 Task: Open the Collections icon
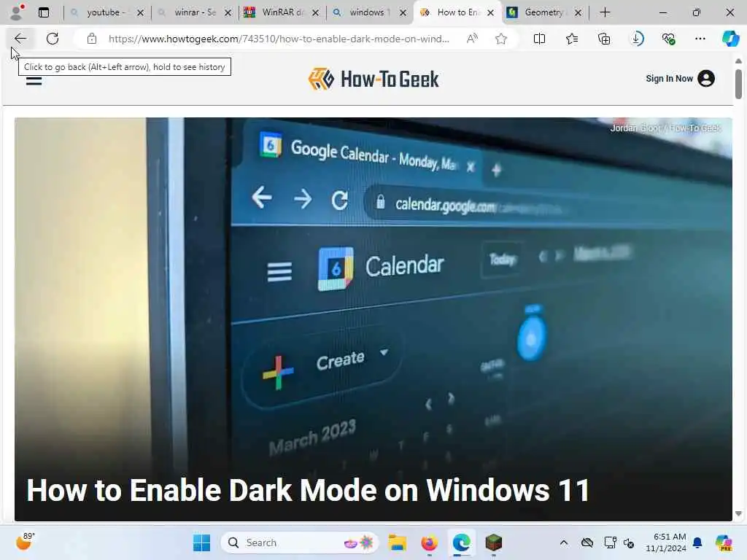coord(604,39)
